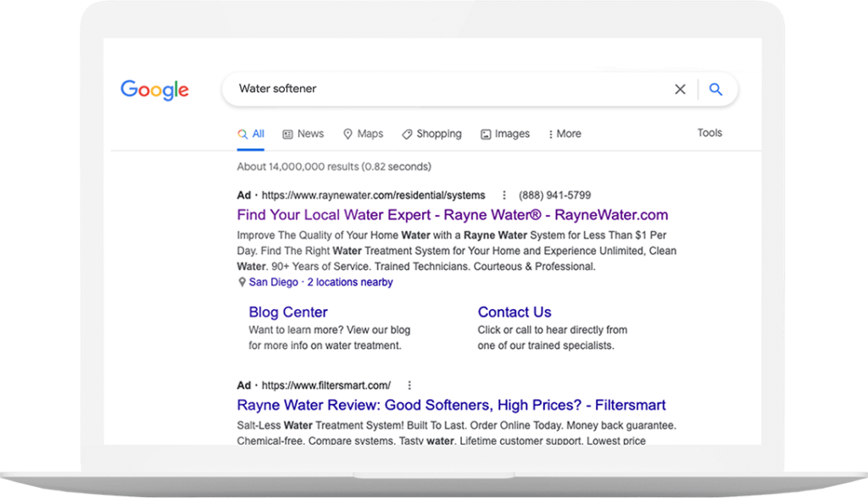The height and width of the screenshot is (498, 868).
Task: Switch to the Shopping results tab
Action: (431, 134)
